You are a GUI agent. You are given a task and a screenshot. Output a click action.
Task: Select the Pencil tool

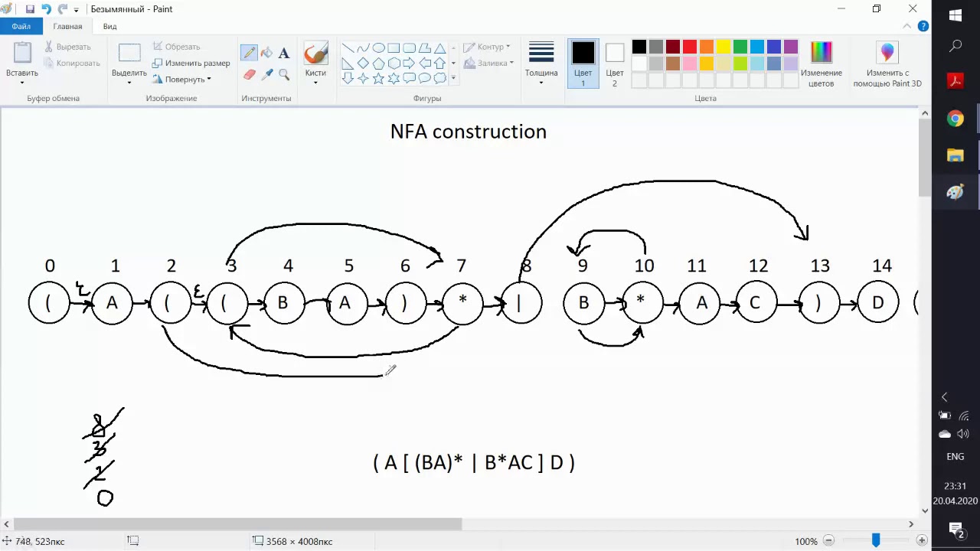pyautogui.click(x=249, y=53)
